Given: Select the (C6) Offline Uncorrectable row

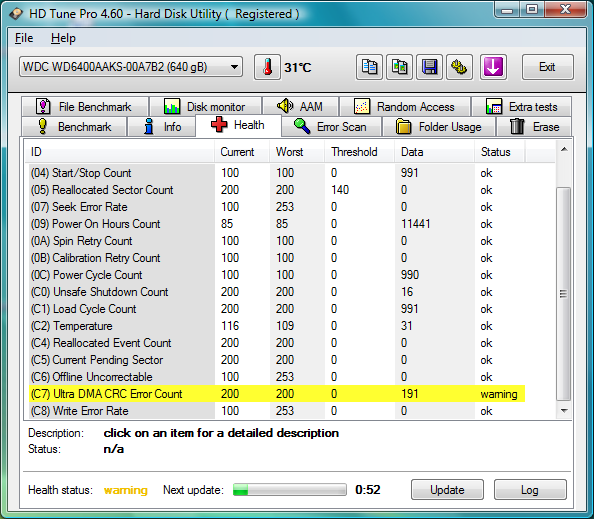Looking at the screenshot, I should pos(277,377).
